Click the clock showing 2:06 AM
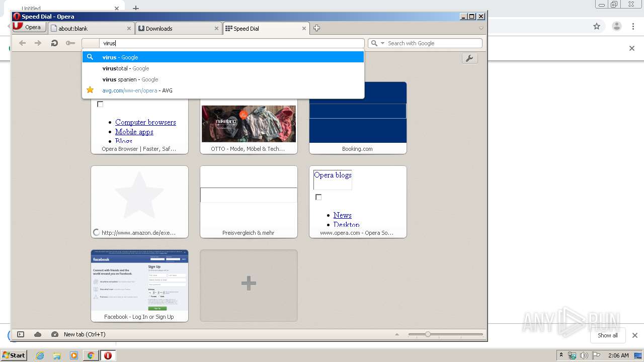644x362 pixels. tap(618, 355)
